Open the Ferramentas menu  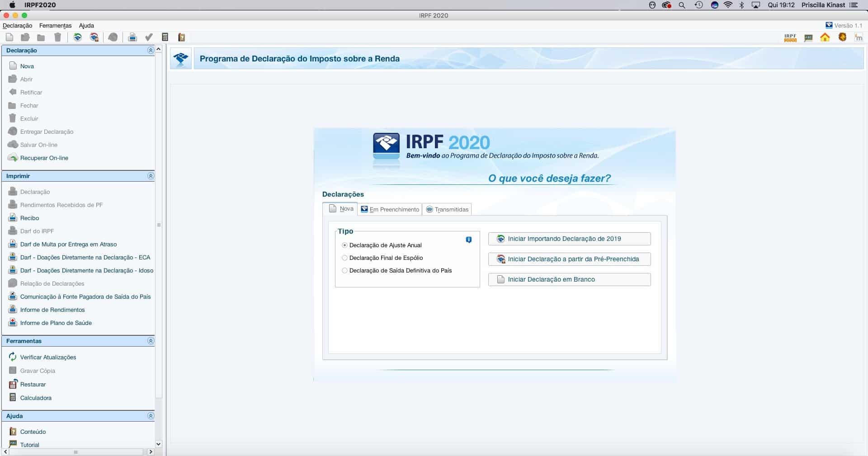click(x=55, y=26)
